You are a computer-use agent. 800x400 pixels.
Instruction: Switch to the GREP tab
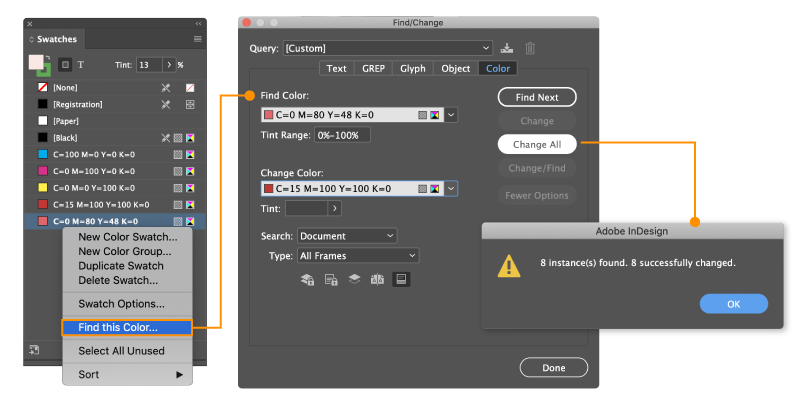[374, 69]
